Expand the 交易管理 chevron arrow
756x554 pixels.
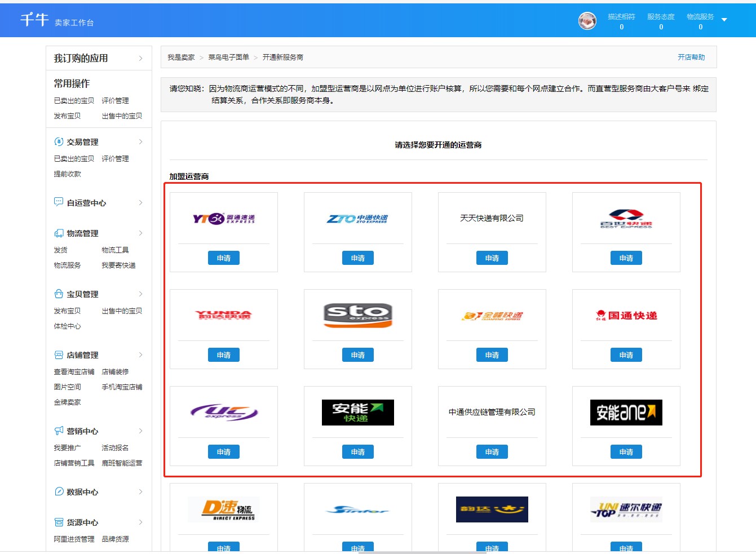pos(140,141)
